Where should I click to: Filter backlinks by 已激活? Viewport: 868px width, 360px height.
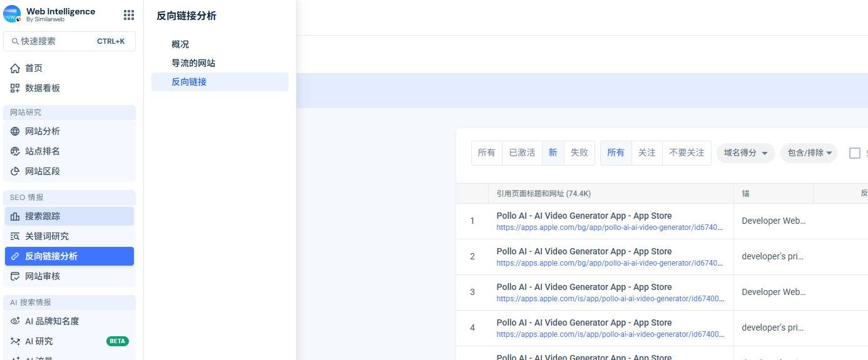tap(522, 152)
